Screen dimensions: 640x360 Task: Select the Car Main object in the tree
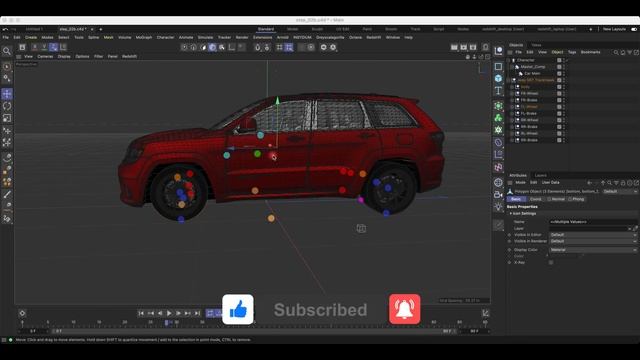532,73
